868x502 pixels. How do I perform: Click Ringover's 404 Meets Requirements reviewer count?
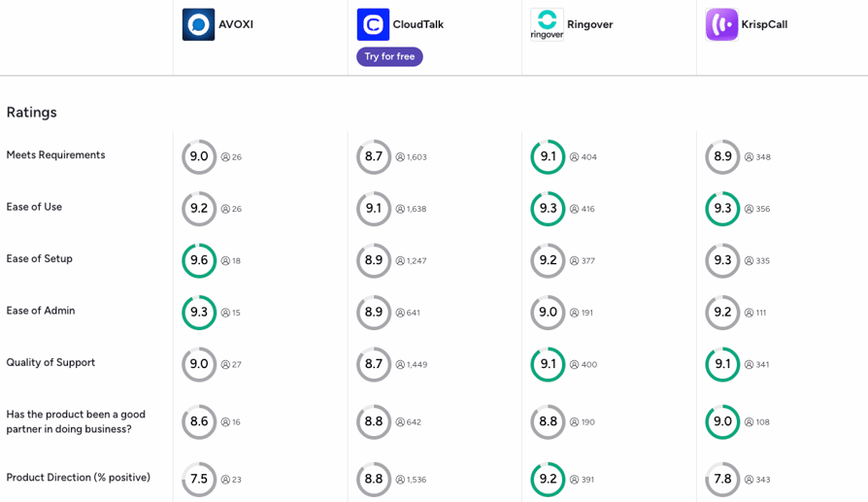click(584, 157)
